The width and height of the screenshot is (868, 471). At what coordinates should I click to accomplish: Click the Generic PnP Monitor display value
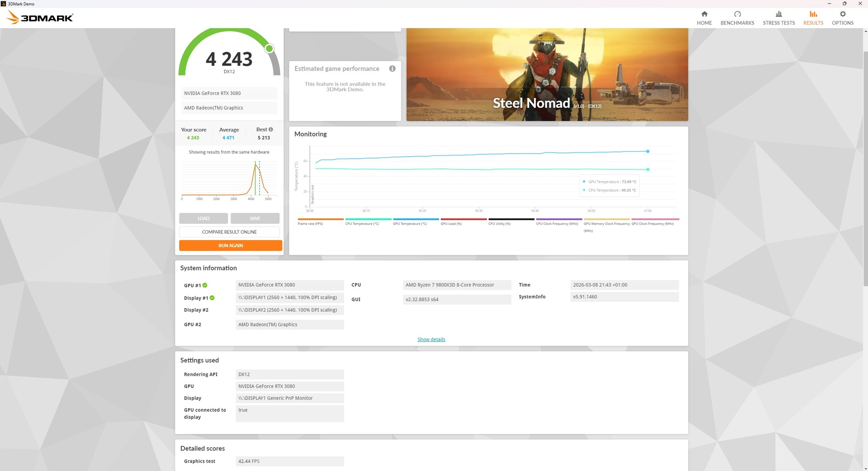tap(290, 398)
